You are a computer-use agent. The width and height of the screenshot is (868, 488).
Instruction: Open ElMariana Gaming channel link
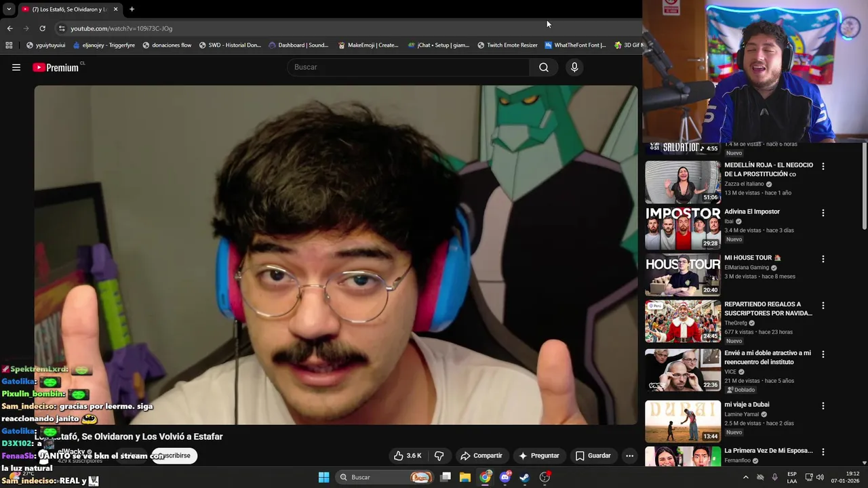[x=747, y=268]
